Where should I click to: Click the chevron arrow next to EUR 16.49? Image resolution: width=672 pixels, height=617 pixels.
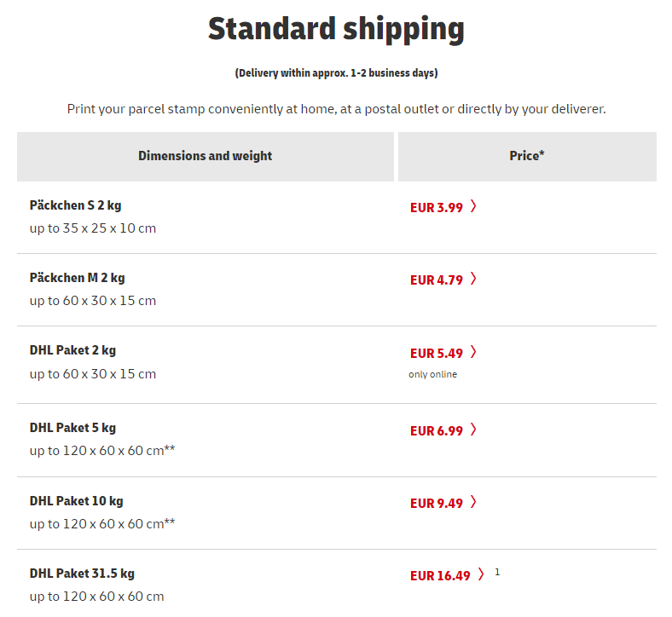point(481,574)
